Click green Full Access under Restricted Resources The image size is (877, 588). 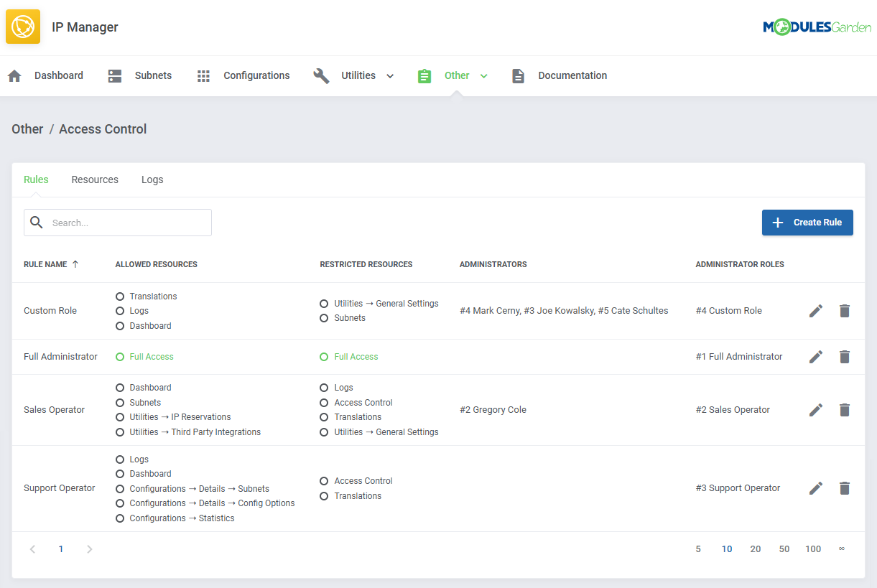click(x=356, y=357)
